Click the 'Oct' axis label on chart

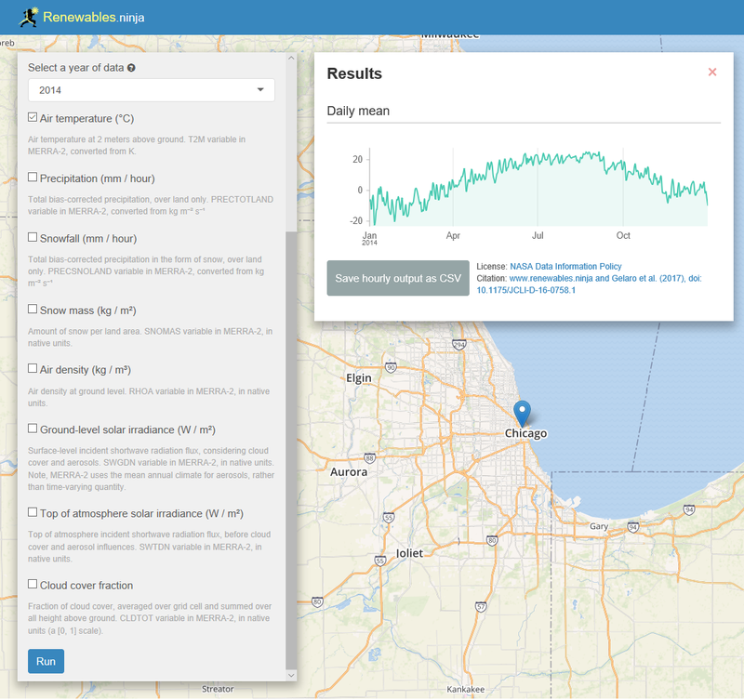623,235
